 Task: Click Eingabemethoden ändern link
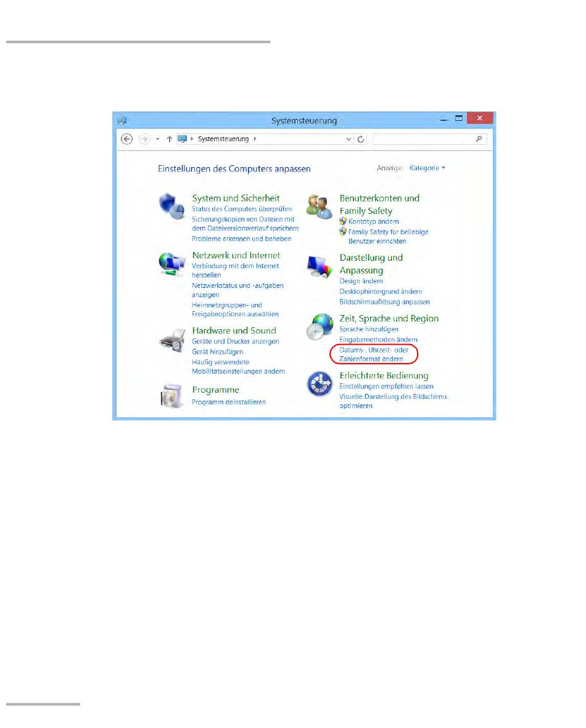(378, 340)
